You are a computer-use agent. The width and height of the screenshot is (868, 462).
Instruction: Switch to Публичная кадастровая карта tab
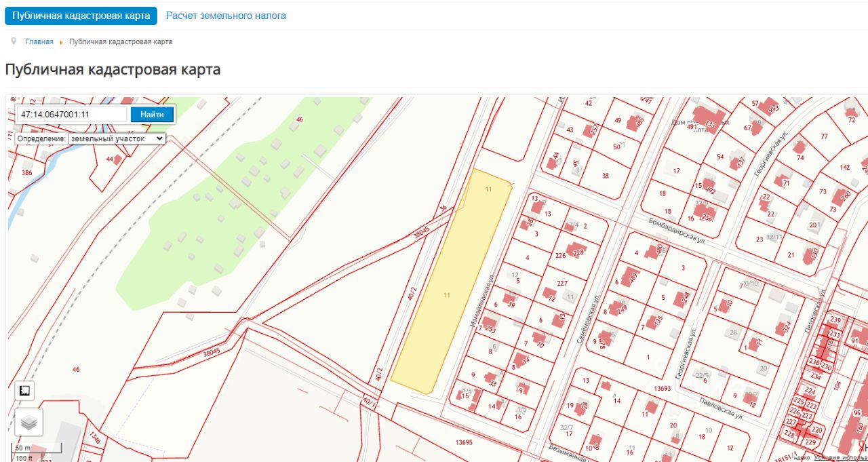81,16
